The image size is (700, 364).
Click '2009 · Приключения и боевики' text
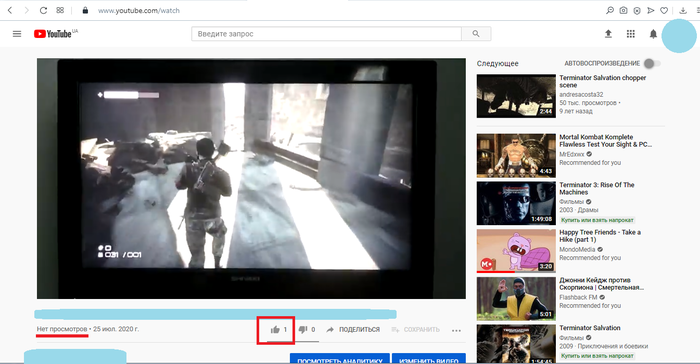click(604, 346)
